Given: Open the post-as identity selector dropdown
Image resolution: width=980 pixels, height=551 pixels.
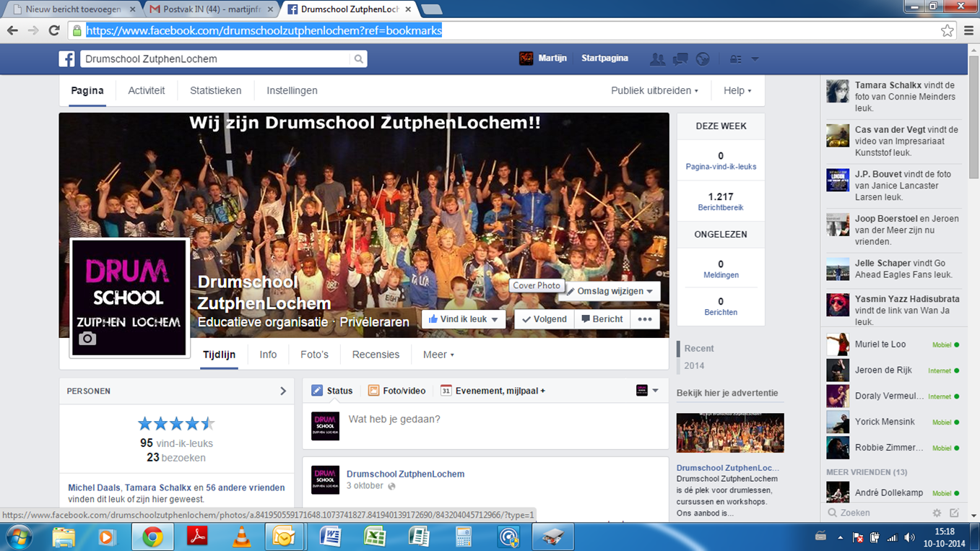Looking at the screenshot, I should coord(648,391).
